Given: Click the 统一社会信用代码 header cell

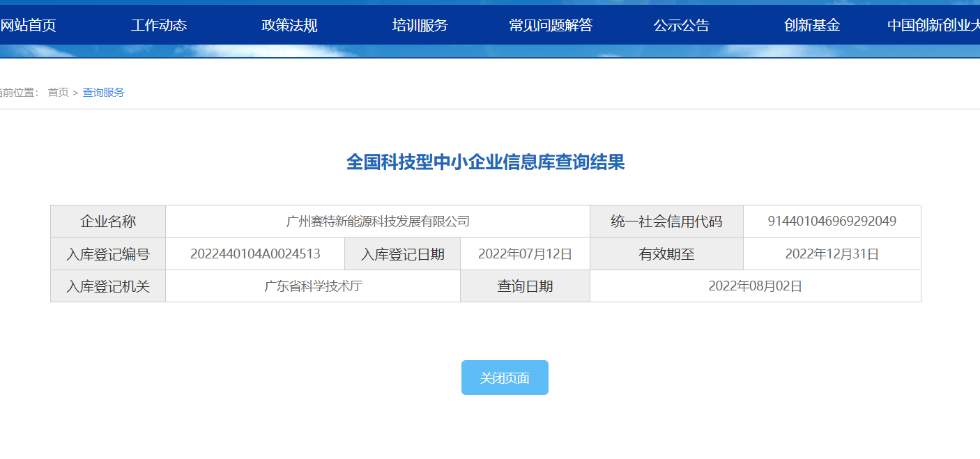Looking at the screenshot, I should click(666, 221).
